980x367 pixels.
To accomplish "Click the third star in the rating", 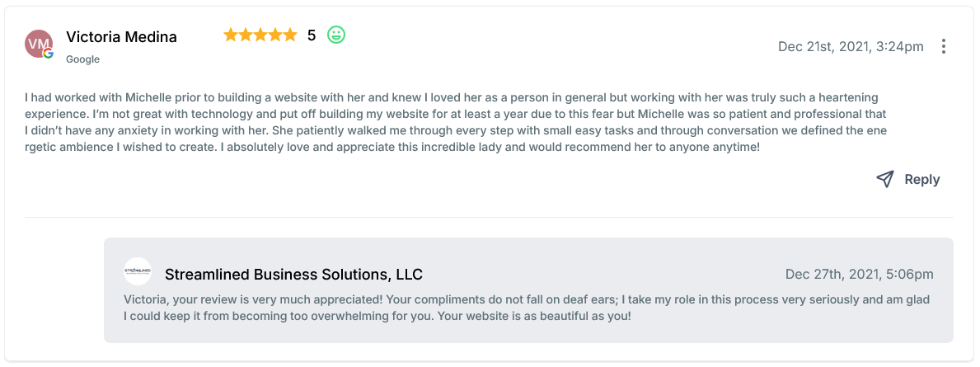I will coord(260,35).
